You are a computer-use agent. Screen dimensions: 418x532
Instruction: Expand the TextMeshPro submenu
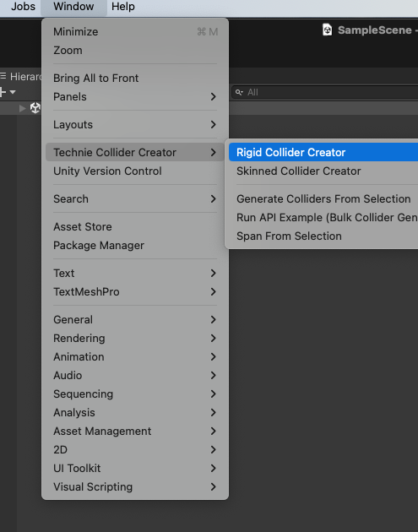click(x=135, y=292)
